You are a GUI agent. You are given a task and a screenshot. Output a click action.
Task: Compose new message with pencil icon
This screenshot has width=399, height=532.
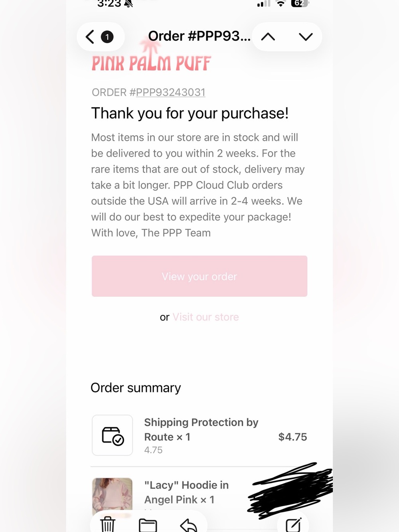pos(293,524)
